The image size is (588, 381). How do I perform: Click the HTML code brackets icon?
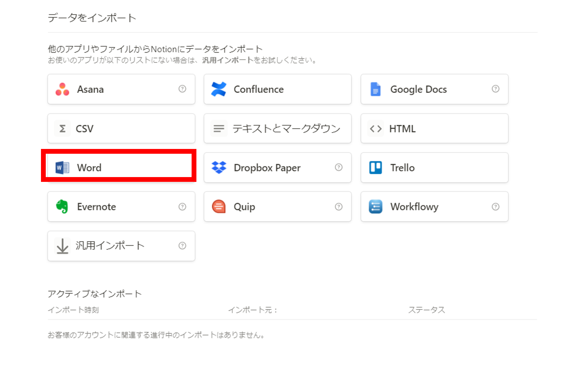pyautogui.click(x=375, y=128)
